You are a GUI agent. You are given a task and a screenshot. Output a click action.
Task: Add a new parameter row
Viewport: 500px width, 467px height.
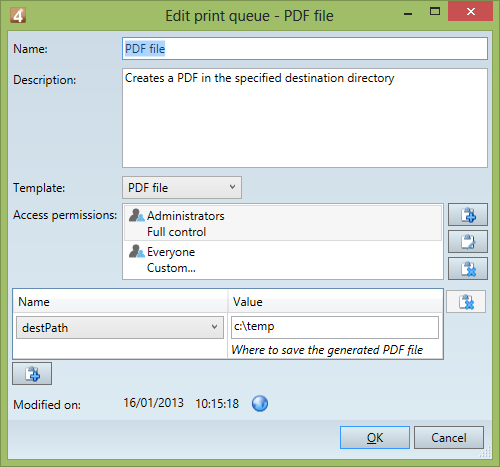click(x=32, y=374)
